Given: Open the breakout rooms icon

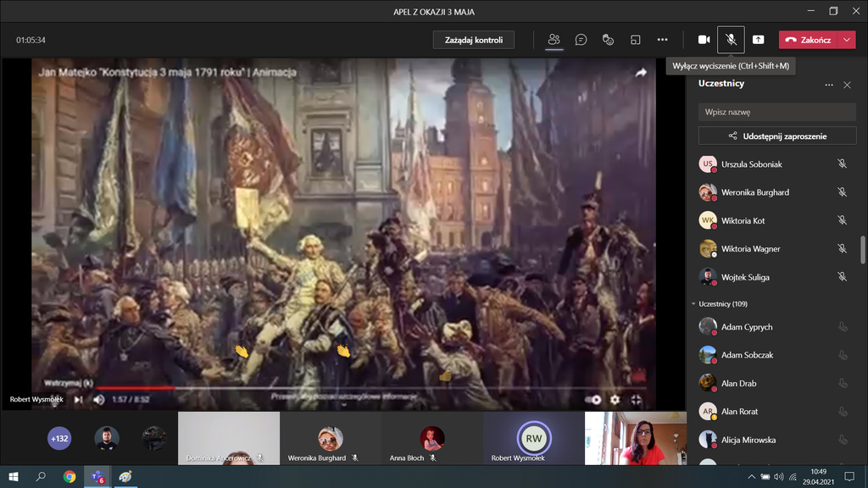Looking at the screenshot, I should pyautogui.click(x=635, y=40).
